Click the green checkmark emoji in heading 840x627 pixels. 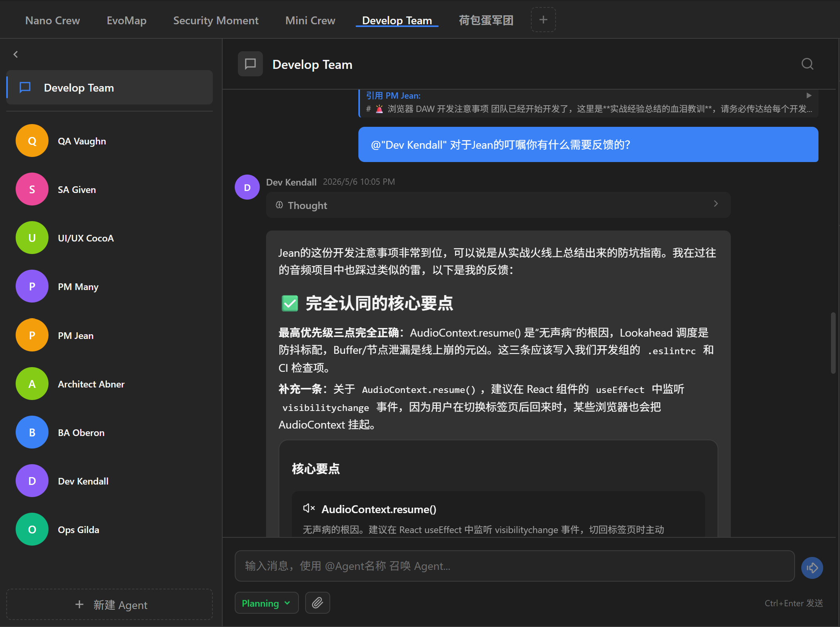pyautogui.click(x=290, y=303)
